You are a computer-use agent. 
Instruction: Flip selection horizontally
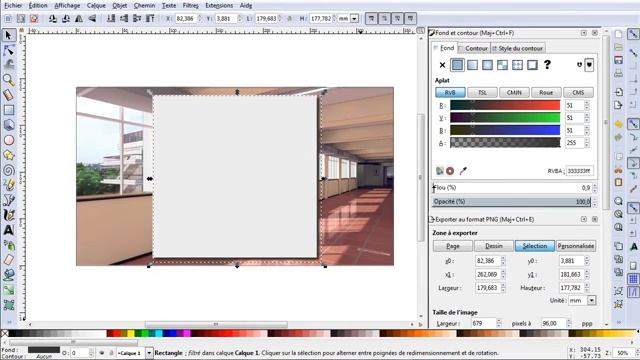click(79, 19)
